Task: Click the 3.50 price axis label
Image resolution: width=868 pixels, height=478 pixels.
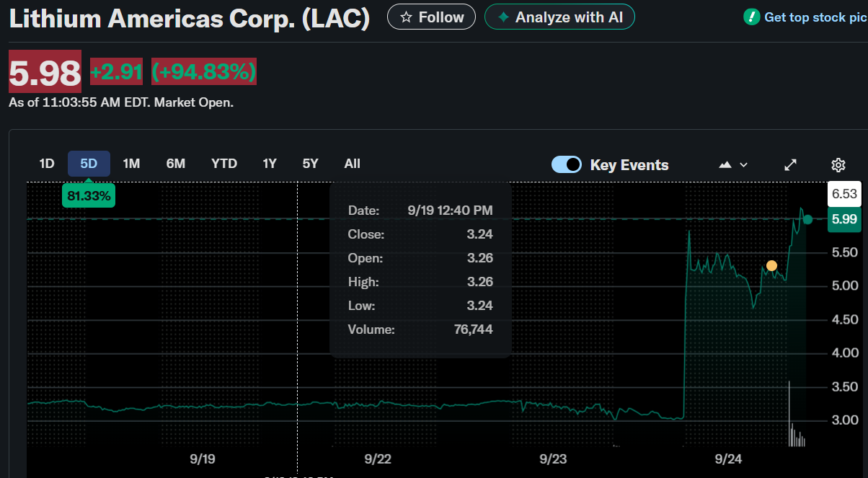Action: [844, 387]
